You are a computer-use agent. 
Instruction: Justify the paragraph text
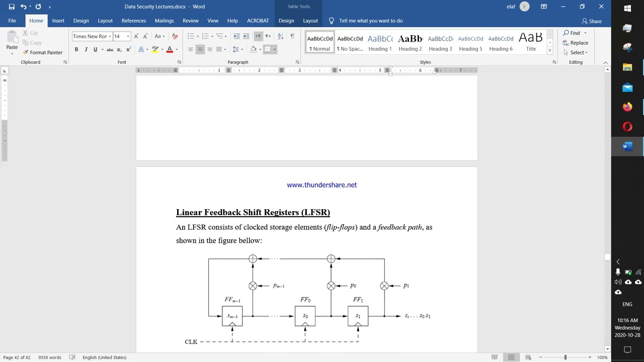click(x=219, y=49)
